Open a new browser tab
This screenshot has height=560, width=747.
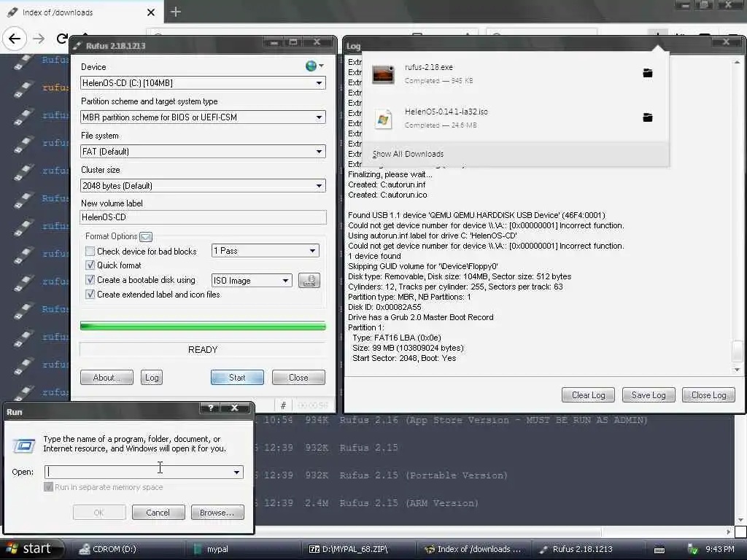click(x=175, y=12)
